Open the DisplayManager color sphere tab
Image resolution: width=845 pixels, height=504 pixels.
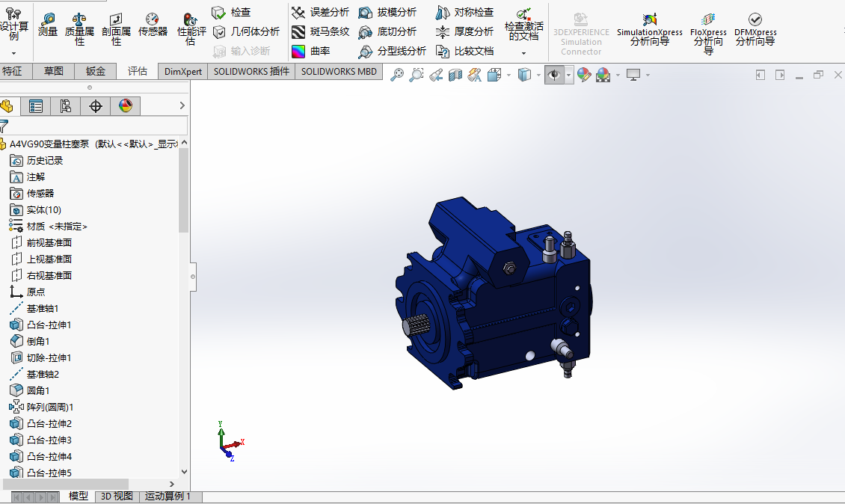[126, 106]
